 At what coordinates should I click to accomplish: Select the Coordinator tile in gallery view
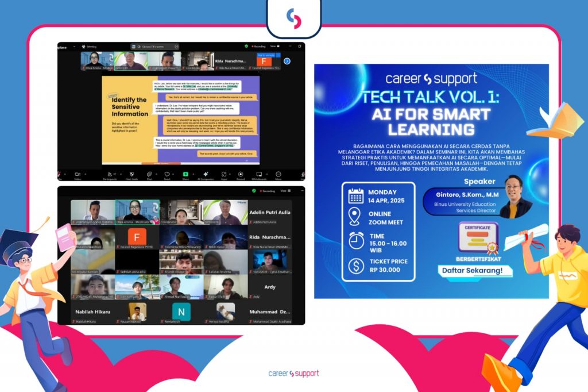point(181,213)
